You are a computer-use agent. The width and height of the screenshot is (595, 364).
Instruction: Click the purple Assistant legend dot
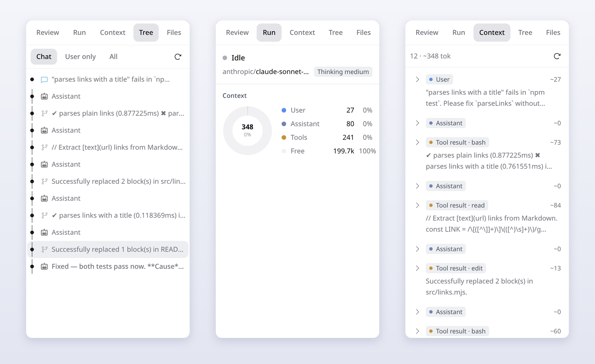click(x=284, y=124)
